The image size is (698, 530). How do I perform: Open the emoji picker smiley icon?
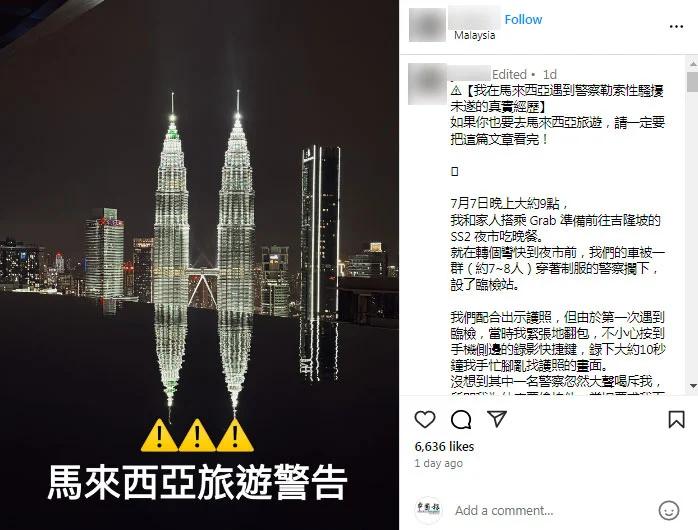[669, 510]
